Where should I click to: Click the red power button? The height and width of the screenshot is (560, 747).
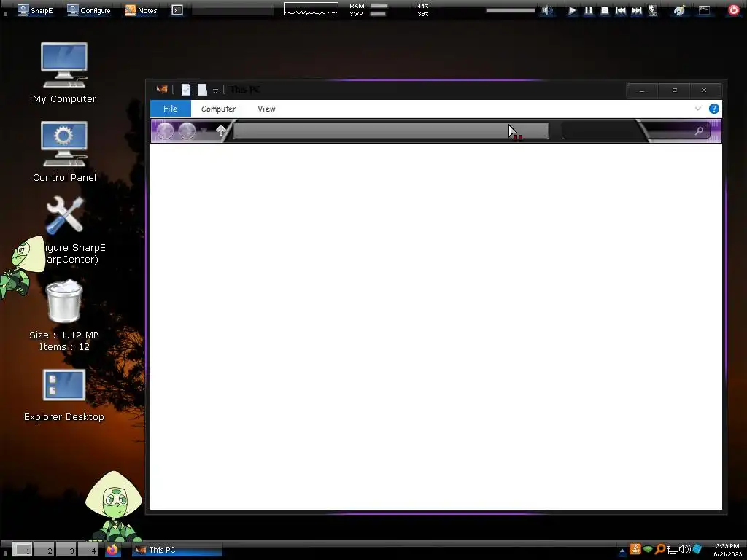[x=734, y=10]
